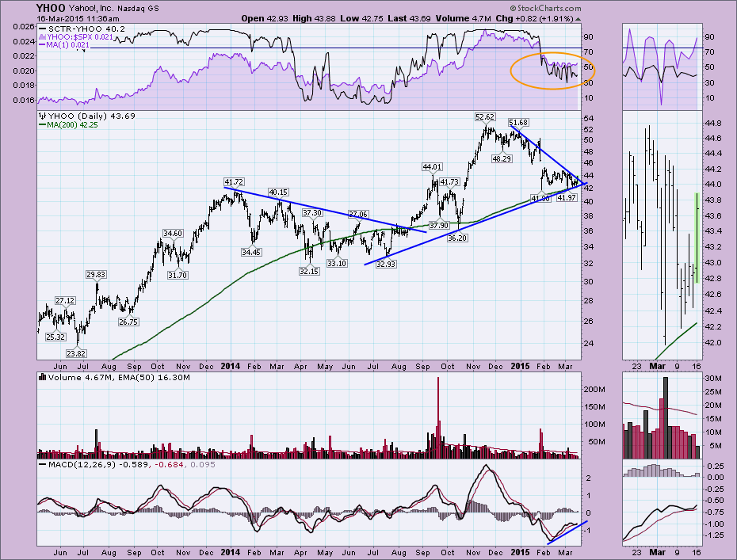Click the tallest volume spike bar near 200M

438,417
